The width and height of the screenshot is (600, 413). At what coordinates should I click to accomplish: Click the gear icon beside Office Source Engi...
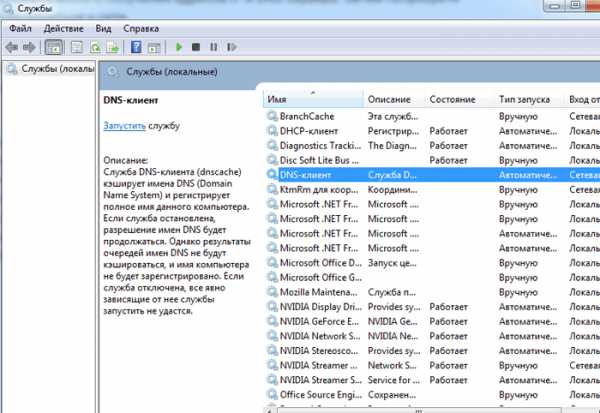272,394
